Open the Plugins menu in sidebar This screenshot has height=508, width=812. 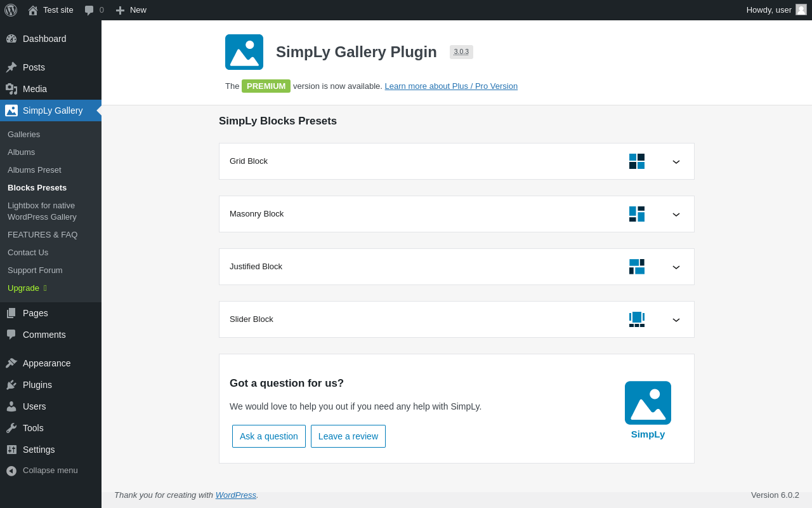[x=37, y=385]
